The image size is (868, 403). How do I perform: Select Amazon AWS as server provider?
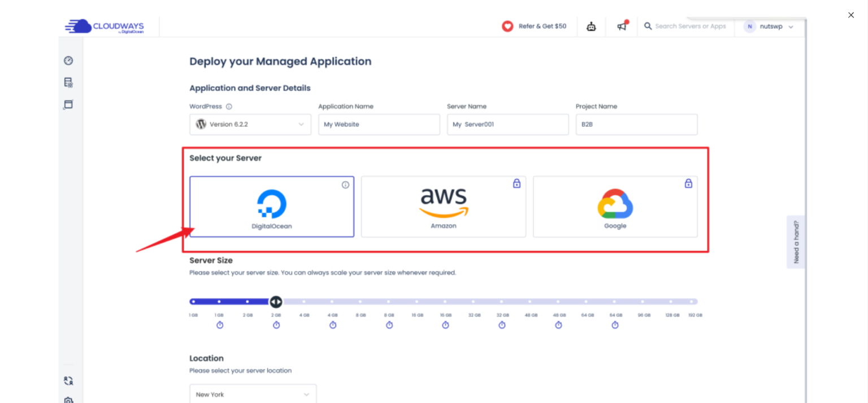point(444,207)
